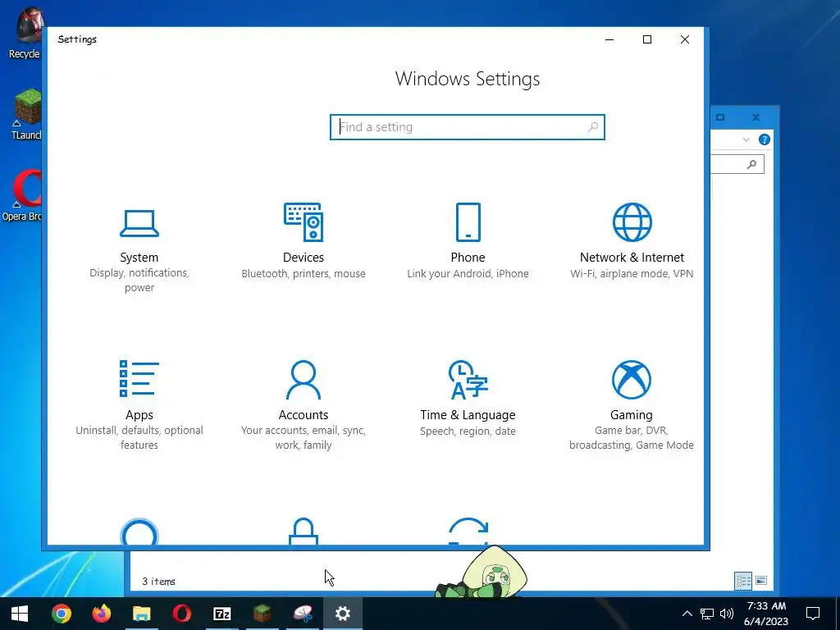Launch Firefox from the taskbar

(101, 614)
